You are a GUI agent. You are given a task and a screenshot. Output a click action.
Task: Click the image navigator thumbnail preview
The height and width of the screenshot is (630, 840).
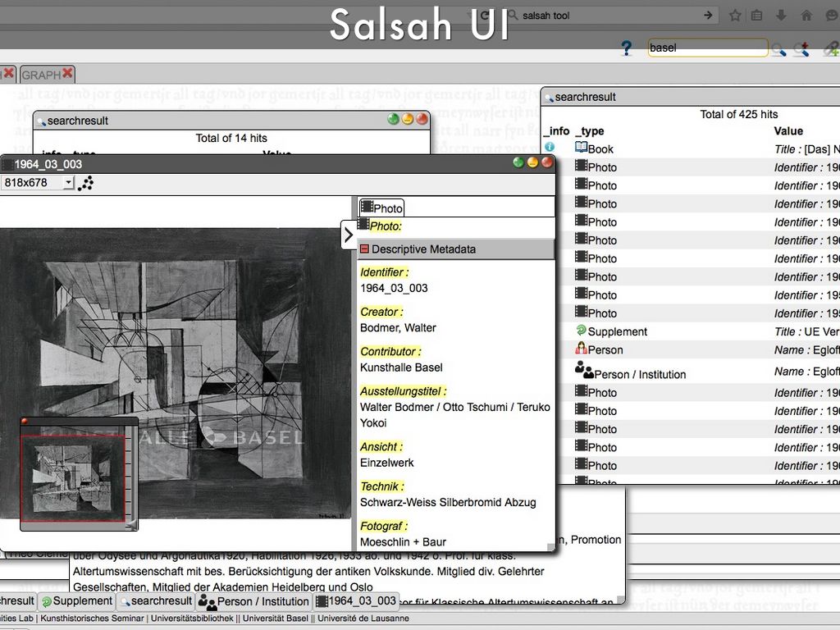click(x=73, y=477)
